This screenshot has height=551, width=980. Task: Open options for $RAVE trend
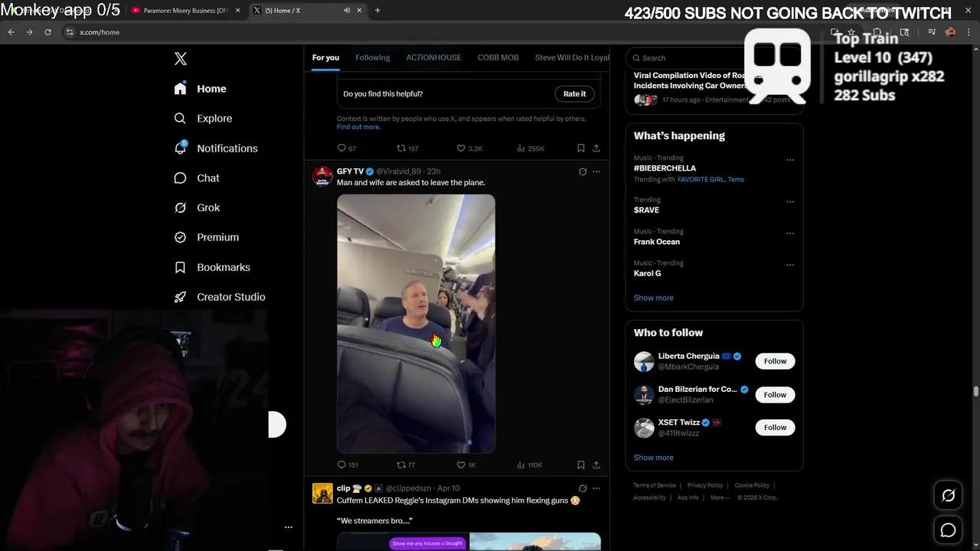(790, 202)
